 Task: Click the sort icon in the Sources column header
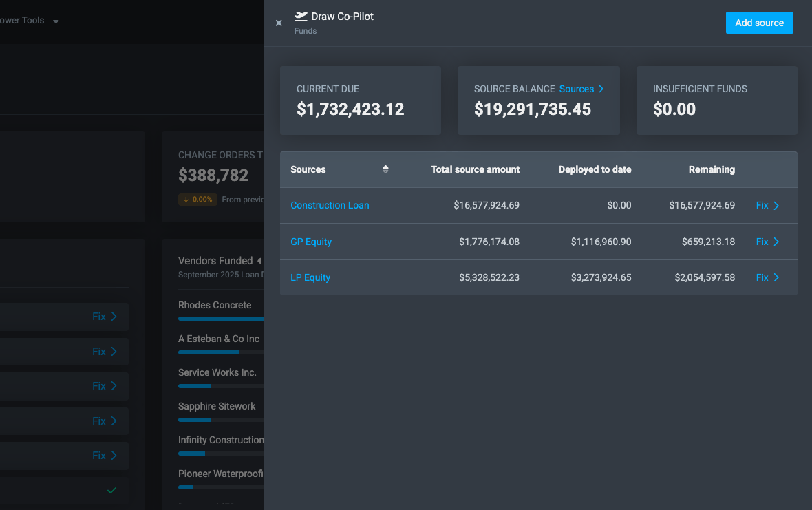(x=385, y=169)
